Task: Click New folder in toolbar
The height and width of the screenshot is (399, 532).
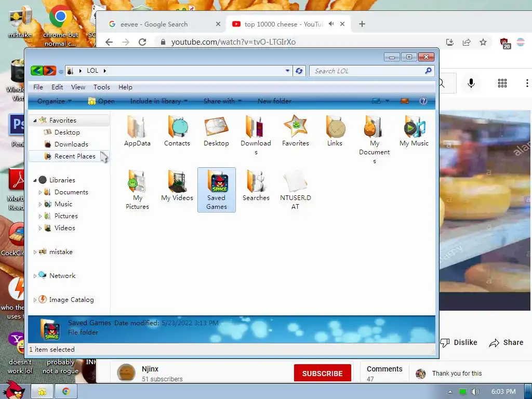Action: [274, 101]
